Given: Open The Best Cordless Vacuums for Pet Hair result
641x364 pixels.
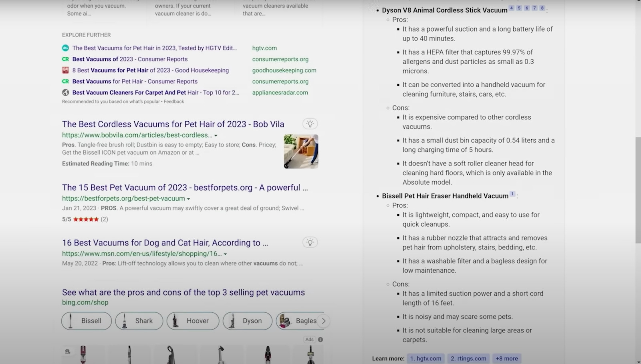Looking at the screenshot, I should 173,124.
